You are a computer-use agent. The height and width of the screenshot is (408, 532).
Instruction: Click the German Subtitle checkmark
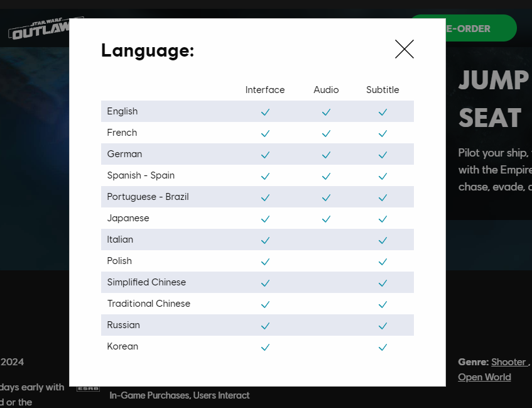tap(383, 155)
